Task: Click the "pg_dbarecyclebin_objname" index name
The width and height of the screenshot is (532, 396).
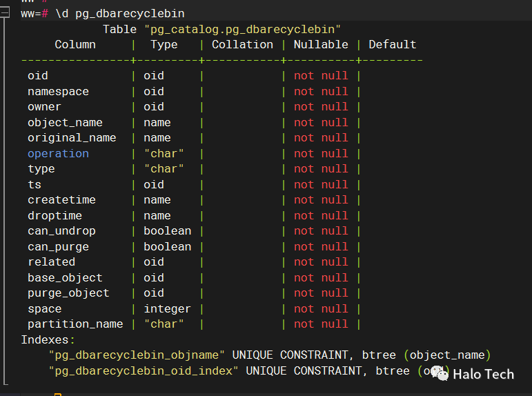Action: (137, 355)
